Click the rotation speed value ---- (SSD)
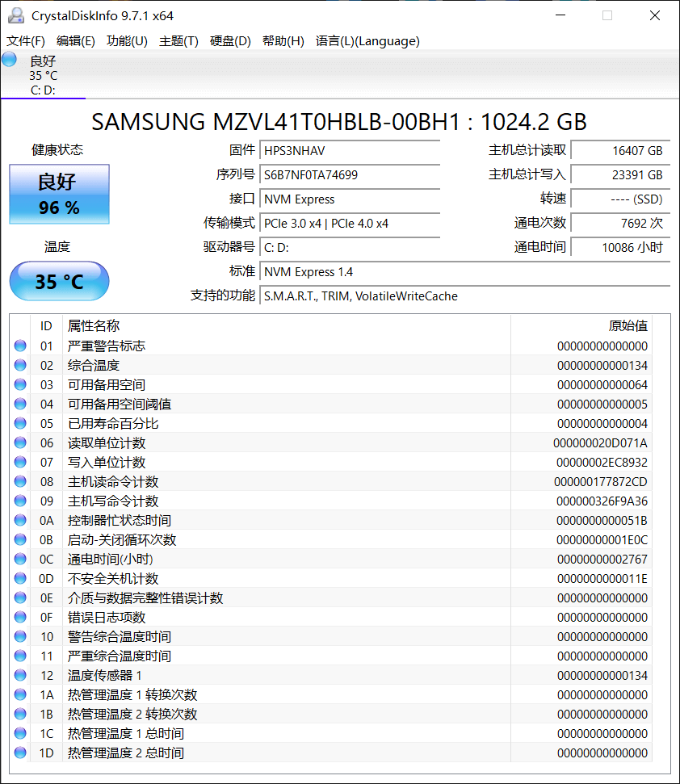This screenshot has height=784, width=680. [x=620, y=199]
